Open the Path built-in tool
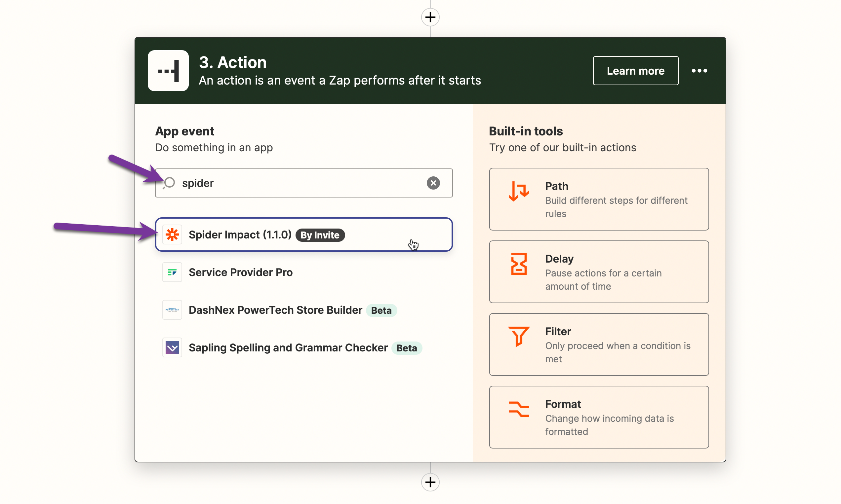Screen dimensions: 841x504 click(599, 199)
